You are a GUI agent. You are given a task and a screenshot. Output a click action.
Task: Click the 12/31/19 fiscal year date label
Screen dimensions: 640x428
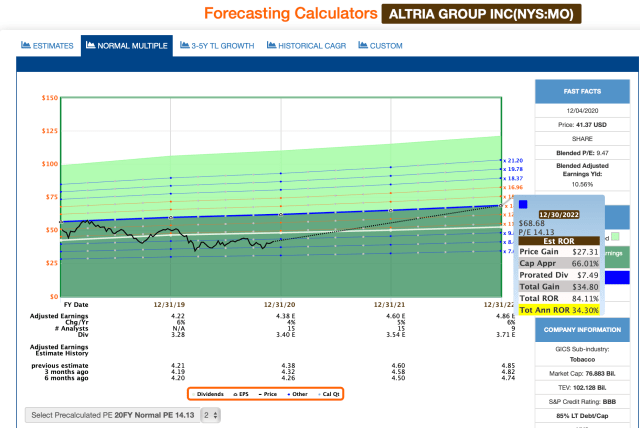(x=169, y=305)
